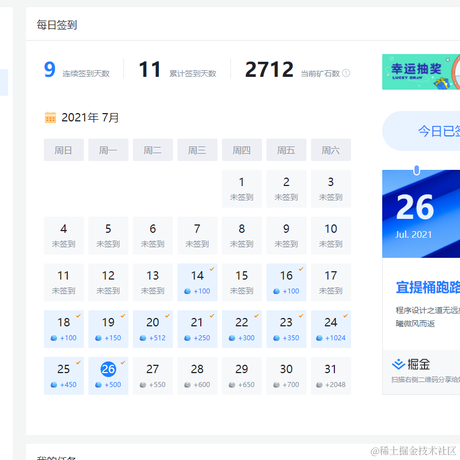460x460 pixels.
Task: Click the orange calendar icon beside 2021年 7月
Action: (50, 117)
